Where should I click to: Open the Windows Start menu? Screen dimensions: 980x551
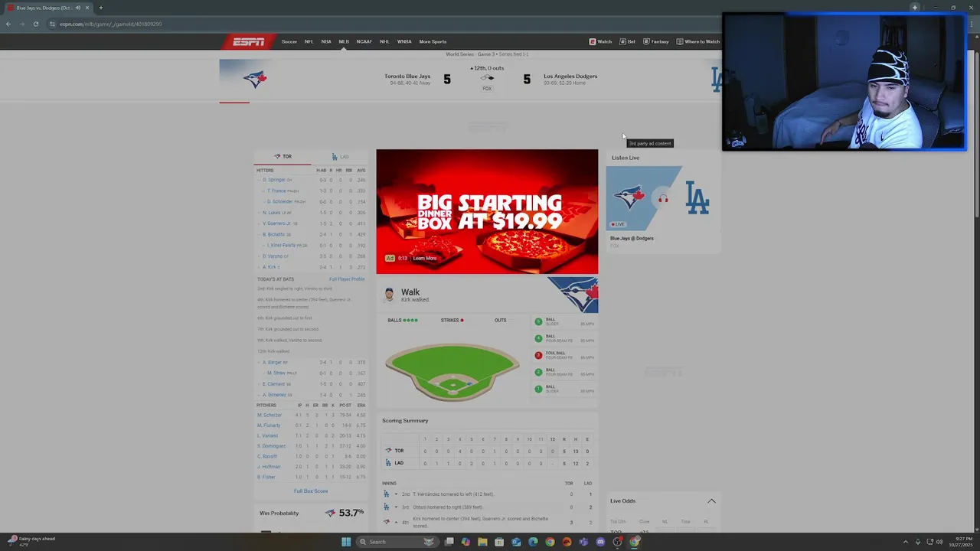pyautogui.click(x=346, y=542)
